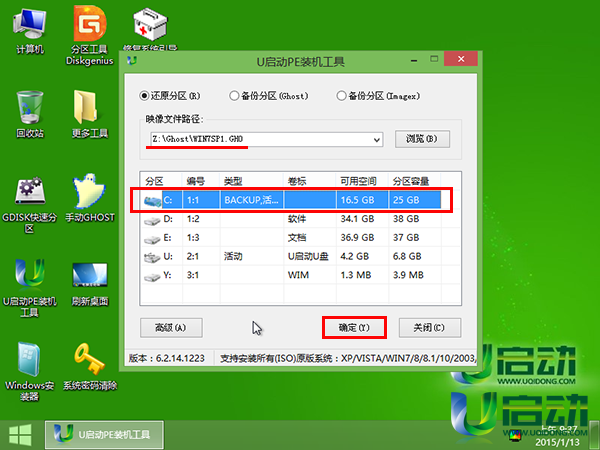Click 版本：6.2.14.1223 in status bar
This screenshot has height=450, width=600.
point(167,358)
